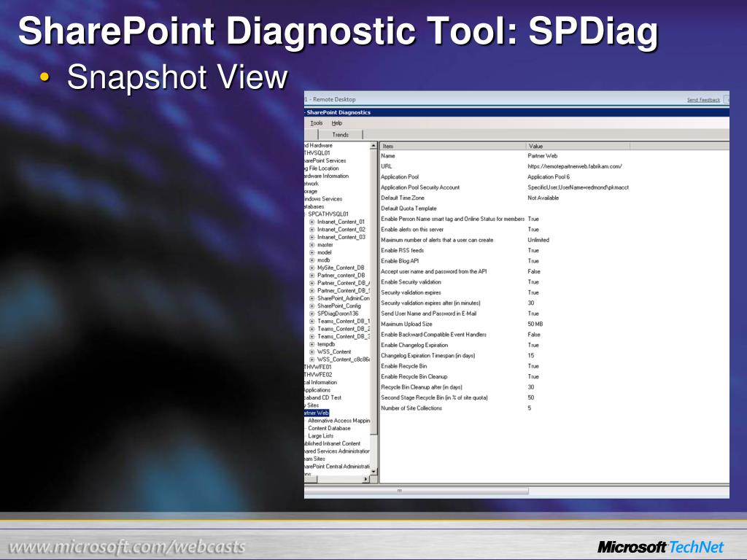Screen dimensions: 747x560
Task: Select the Log File Location tree item
Action: [x=322, y=168]
